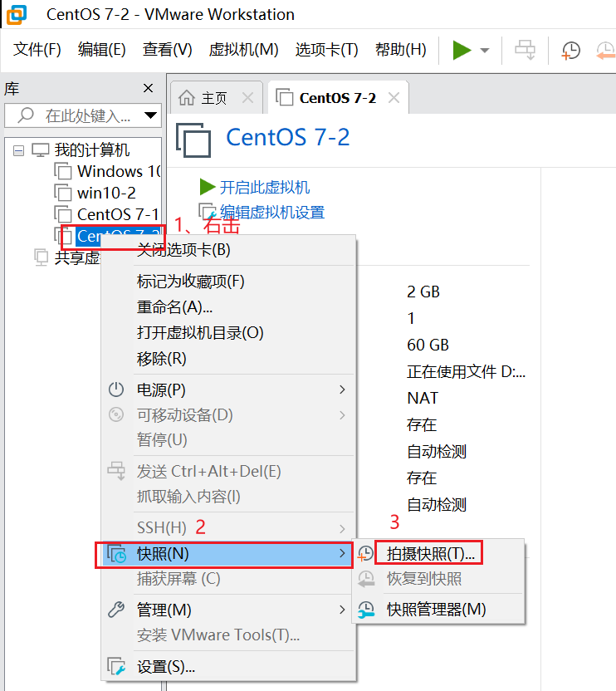The width and height of the screenshot is (616, 691).
Task: Collapse the 我的计算机 tree node
Action: click(x=18, y=150)
